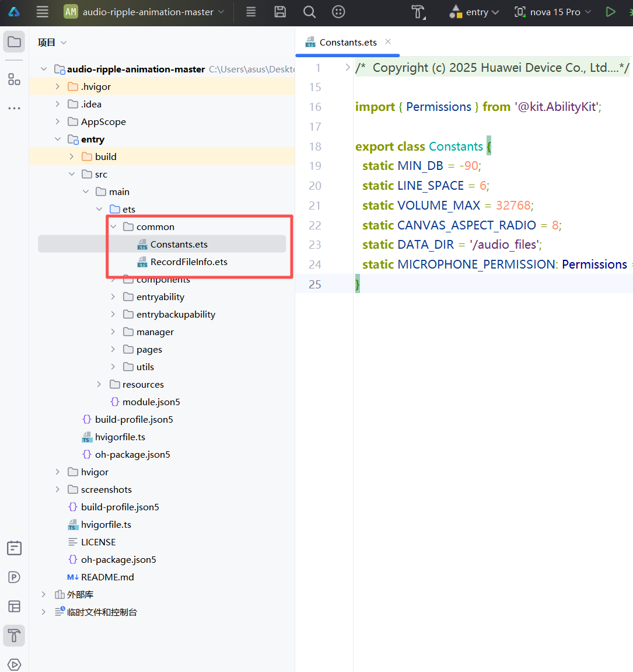The image size is (633, 672).
Task: Open the main hamburger menu
Action: coord(43,12)
